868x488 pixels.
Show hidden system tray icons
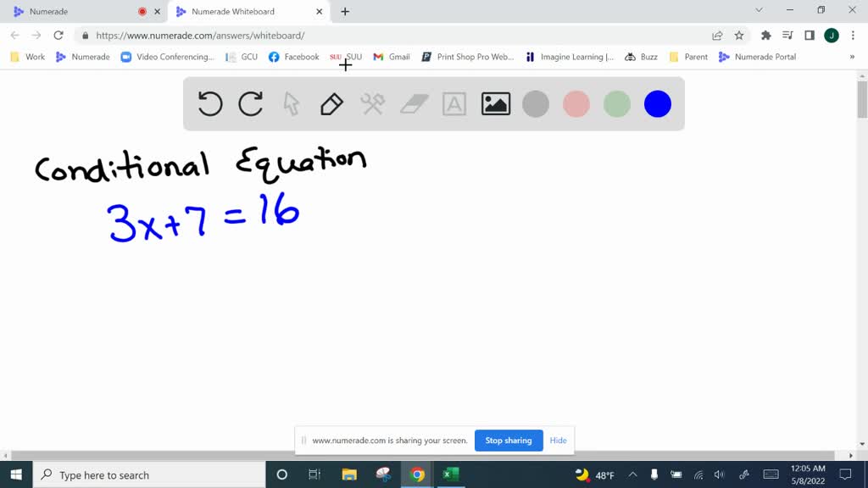(x=632, y=475)
